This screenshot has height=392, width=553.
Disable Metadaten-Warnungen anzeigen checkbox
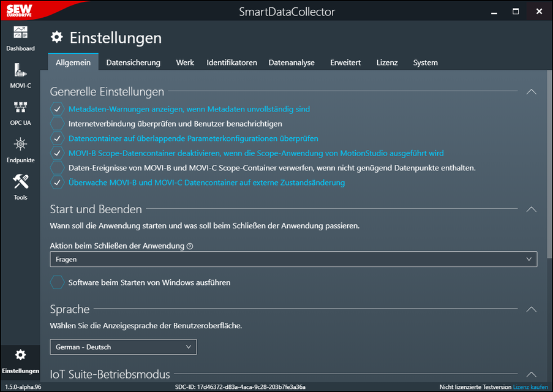[57, 109]
